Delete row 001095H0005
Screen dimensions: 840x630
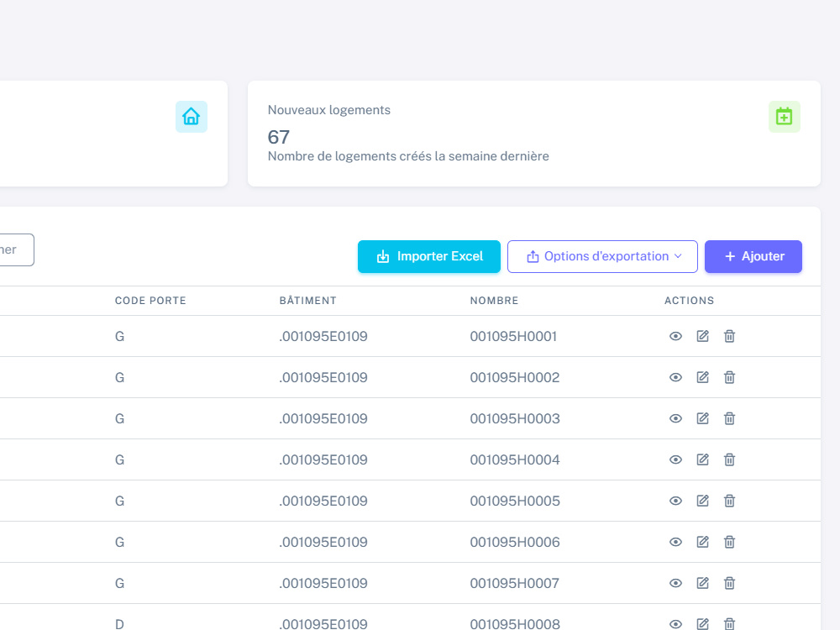pyautogui.click(x=729, y=501)
